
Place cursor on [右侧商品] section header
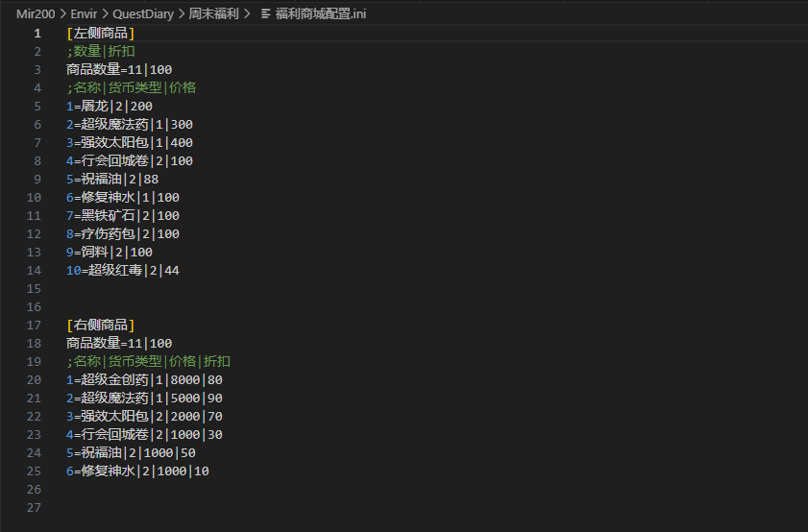pos(100,326)
